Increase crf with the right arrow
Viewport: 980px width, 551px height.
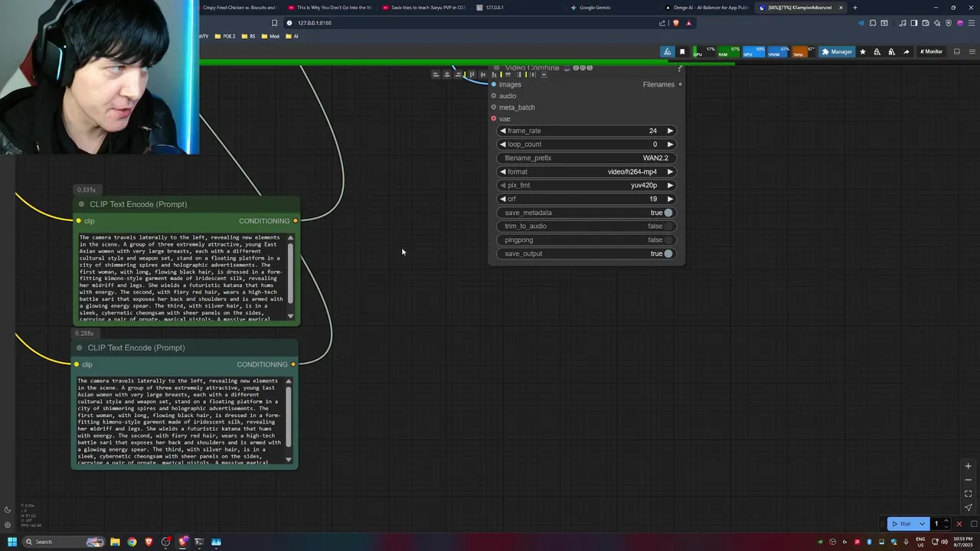click(x=670, y=199)
